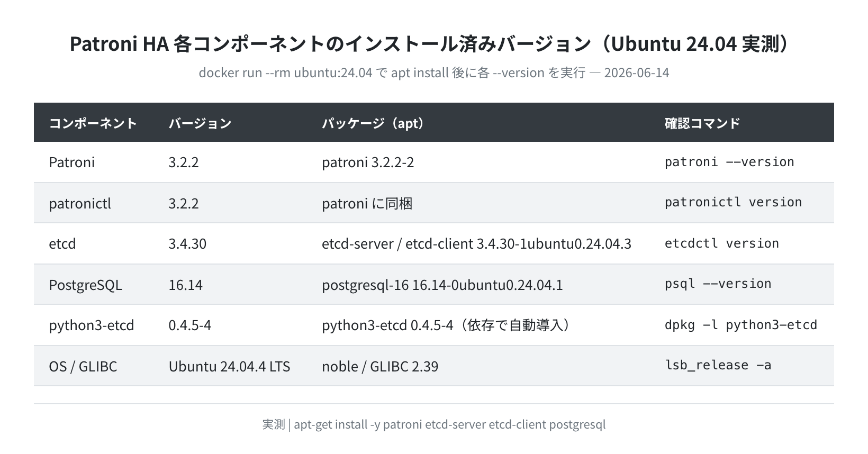Screen dimensions: 868x454
Task: Click the patroni --version command text
Action: pos(729,162)
